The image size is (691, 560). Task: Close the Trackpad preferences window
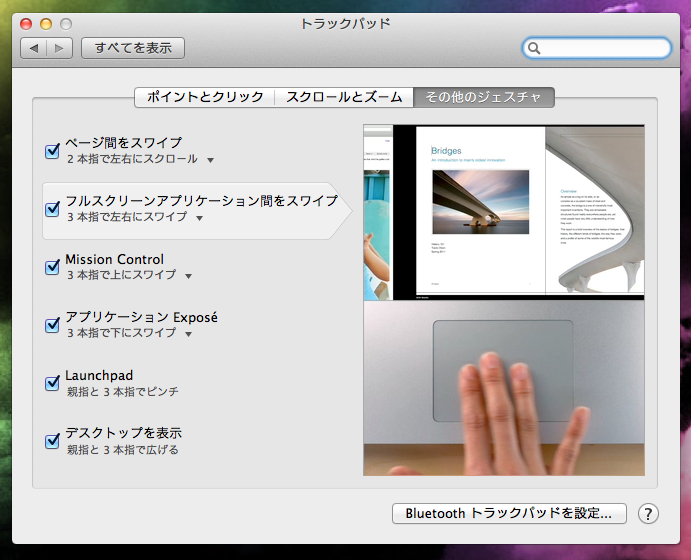point(27,23)
